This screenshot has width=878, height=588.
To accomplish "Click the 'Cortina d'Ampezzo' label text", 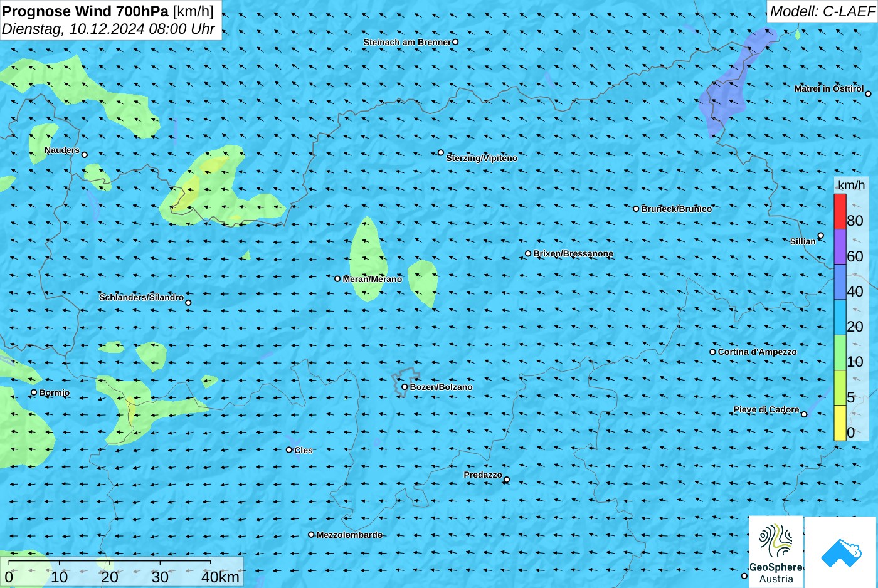I will [x=758, y=352].
